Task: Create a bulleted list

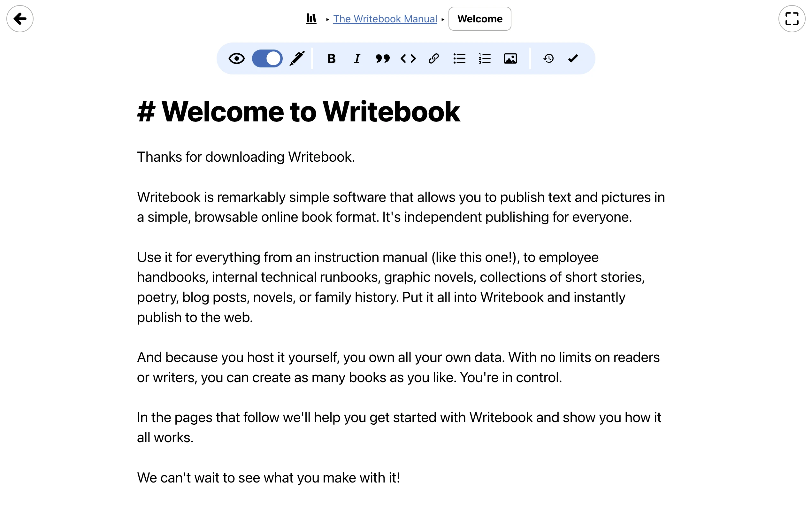Action: coord(459,59)
